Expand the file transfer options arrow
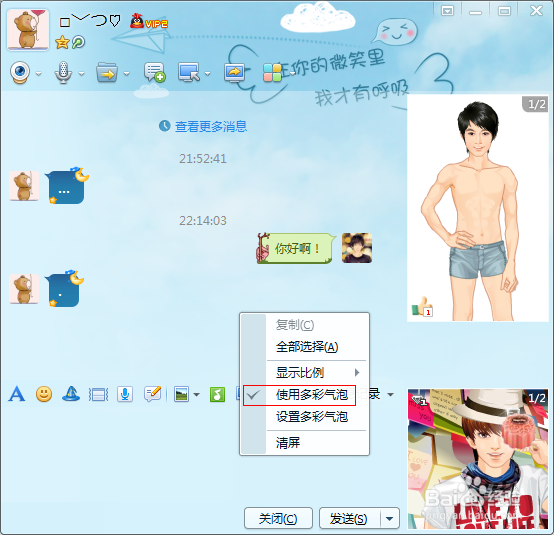The image size is (554, 535). click(126, 74)
